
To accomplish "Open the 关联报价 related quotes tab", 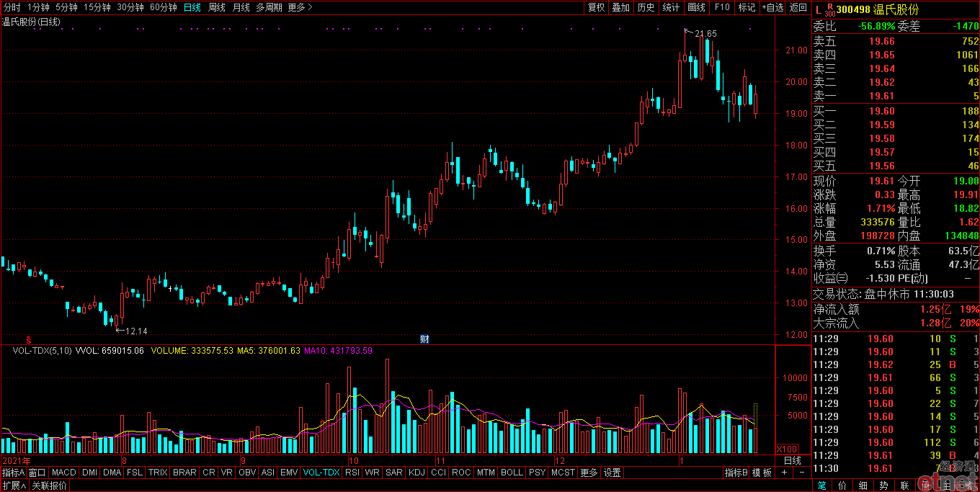I will pyautogui.click(x=49, y=486).
